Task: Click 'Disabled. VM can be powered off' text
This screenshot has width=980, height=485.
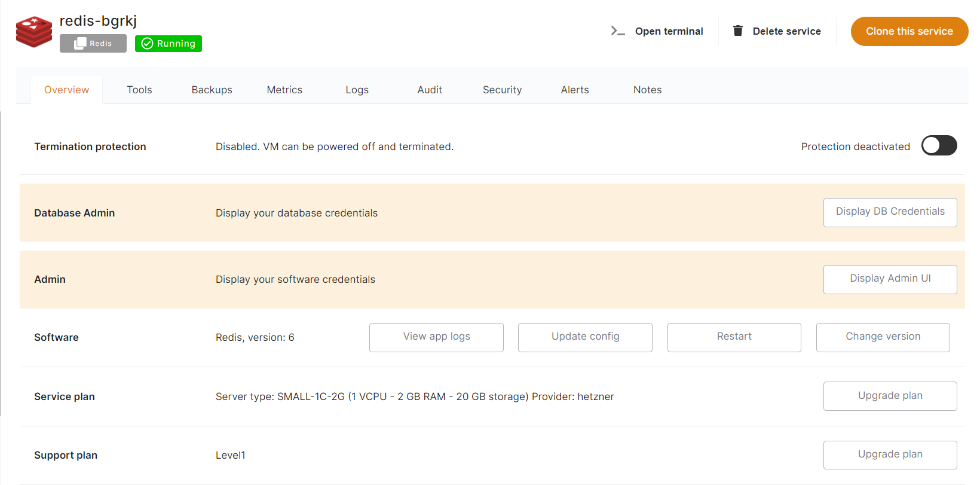Action: [x=335, y=147]
